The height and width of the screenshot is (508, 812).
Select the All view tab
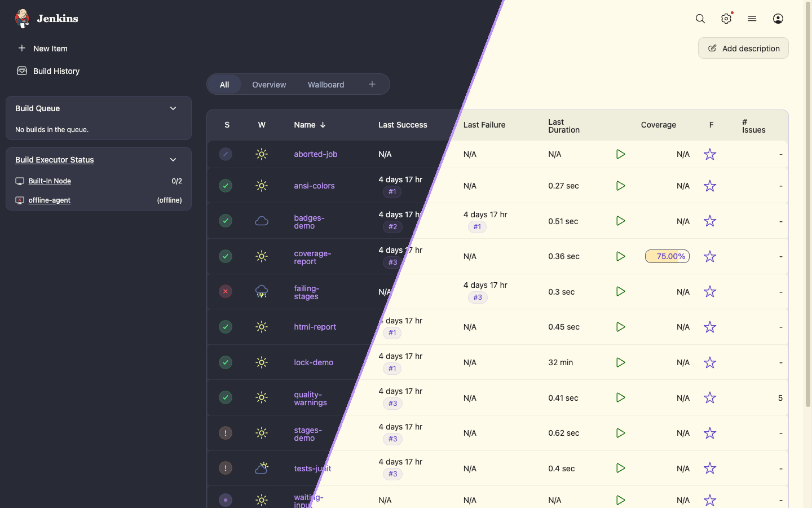(224, 85)
